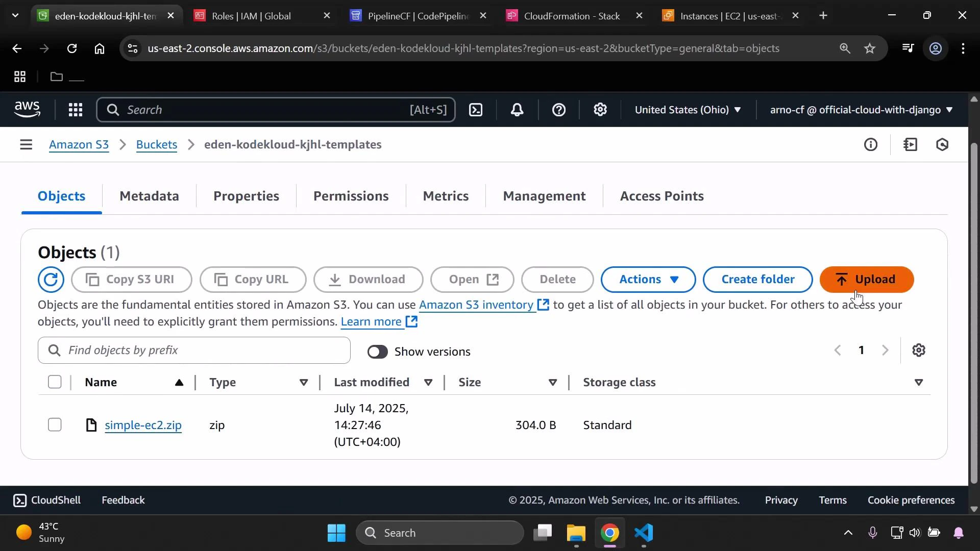The image size is (980, 551).
Task: Select all objects with the header checkbox
Action: tap(54, 382)
